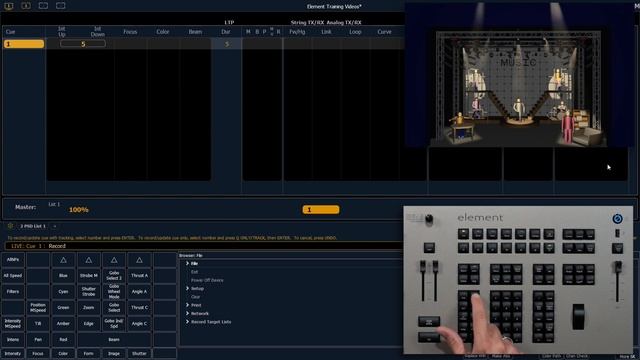Click the triangle icon above Strobe M

89,260
